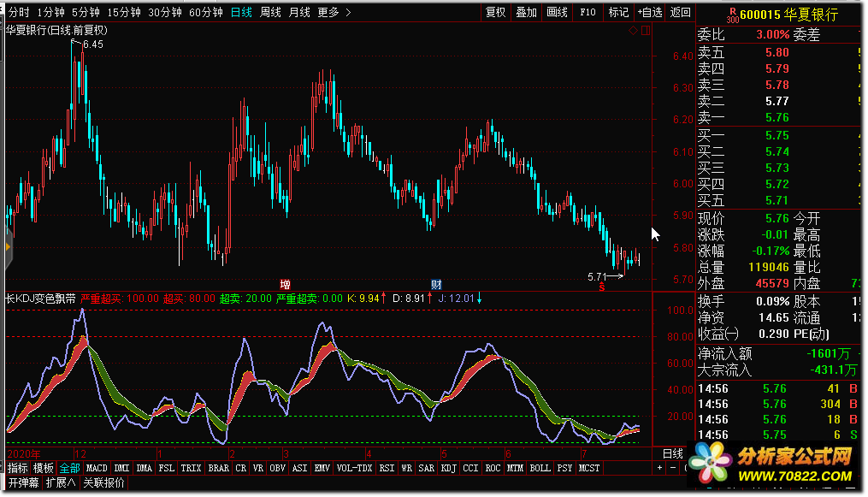Click the 复权 button
The image size is (868, 497).
click(x=495, y=12)
